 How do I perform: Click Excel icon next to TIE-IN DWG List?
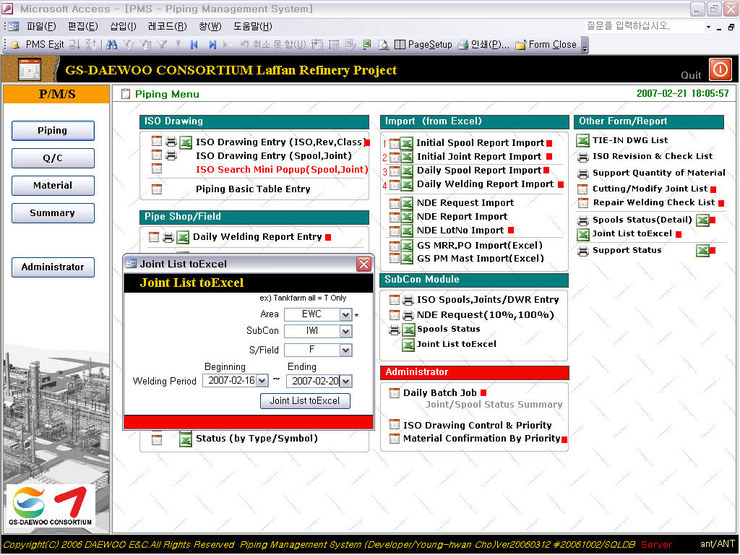pyautogui.click(x=583, y=141)
